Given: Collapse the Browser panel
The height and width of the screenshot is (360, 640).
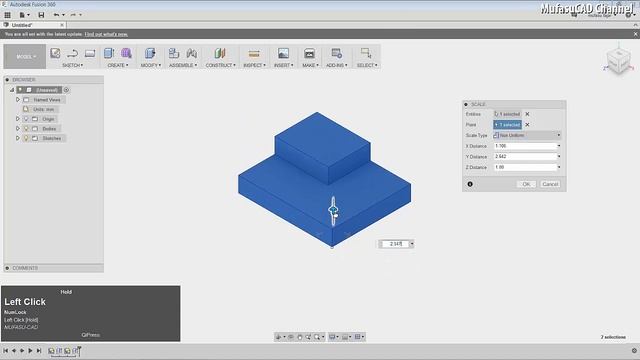Looking at the screenshot, I should coord(7,80).
